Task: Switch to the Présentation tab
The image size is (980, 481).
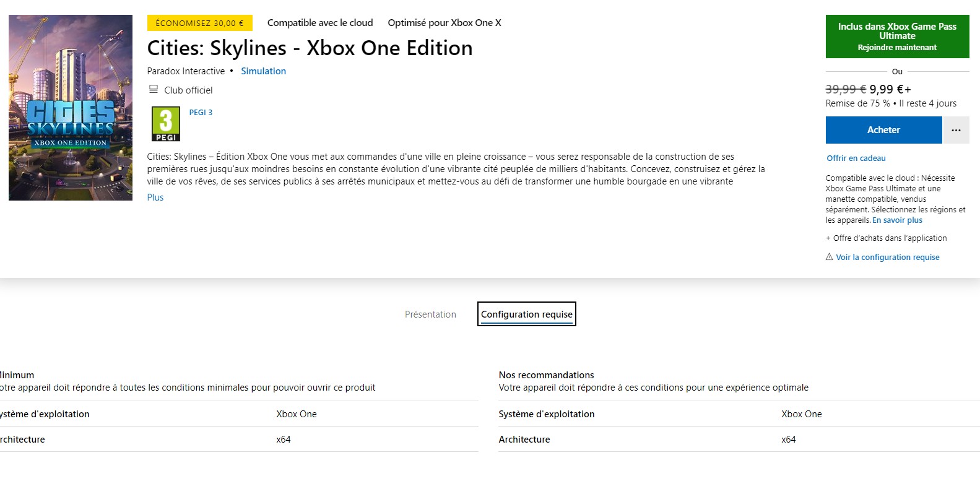Action: [x=430, y=314]
